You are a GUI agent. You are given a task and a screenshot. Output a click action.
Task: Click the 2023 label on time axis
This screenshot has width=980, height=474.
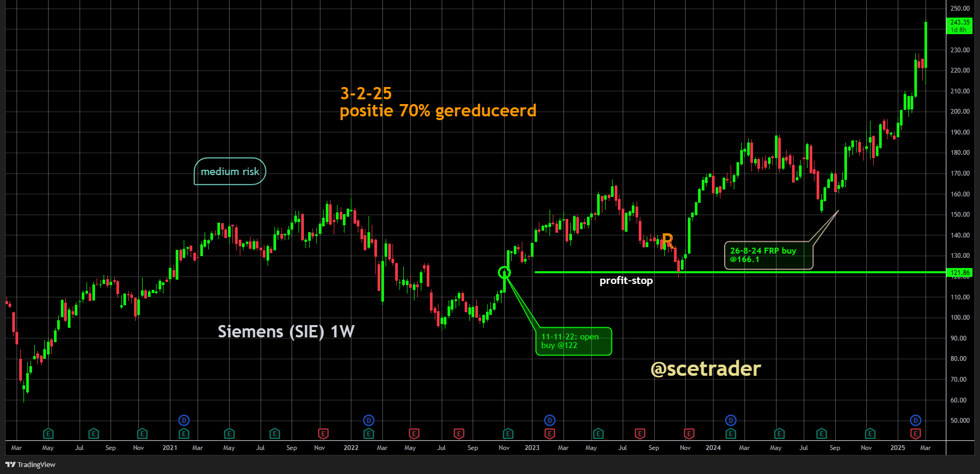[x=532, y=448]
